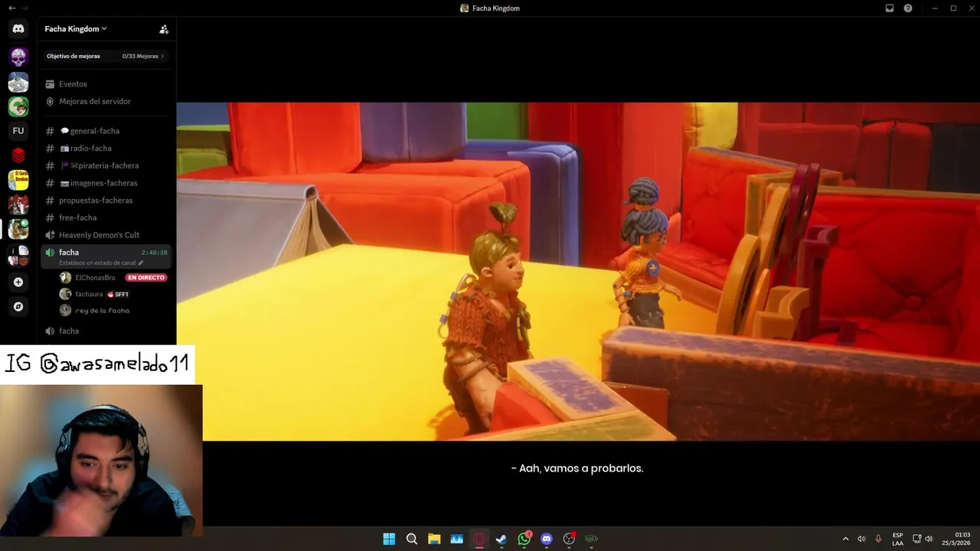Open the green cartoon face server icon

coord(18,106)
